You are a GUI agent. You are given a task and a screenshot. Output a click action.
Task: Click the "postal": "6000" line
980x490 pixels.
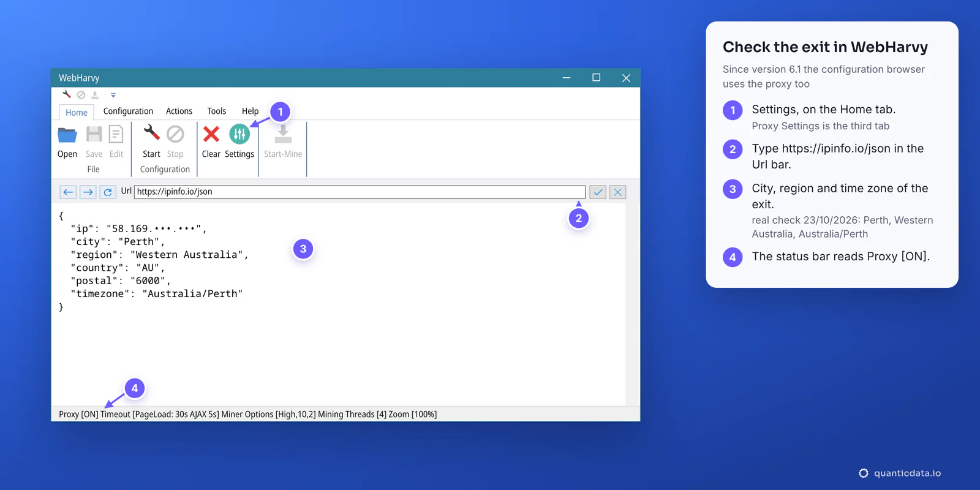121,281
